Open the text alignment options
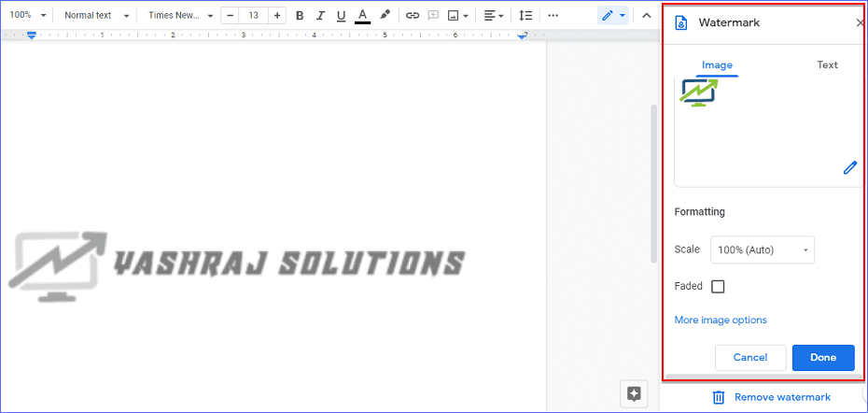 coord(494,16)
